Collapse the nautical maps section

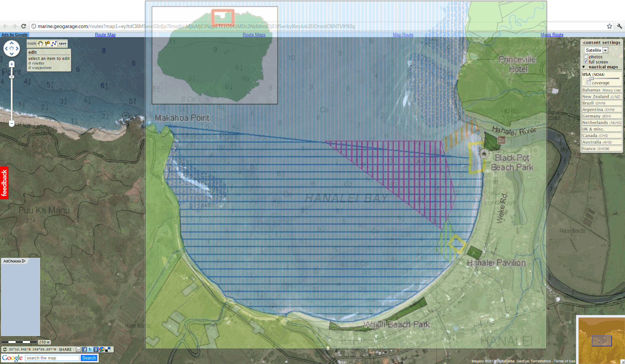point(584,67)
